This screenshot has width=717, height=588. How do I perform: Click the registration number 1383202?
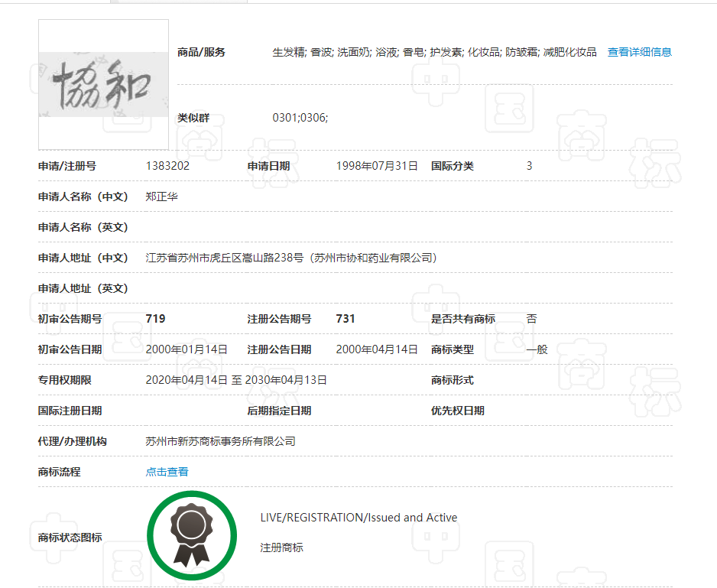click(x=167, y=166)
